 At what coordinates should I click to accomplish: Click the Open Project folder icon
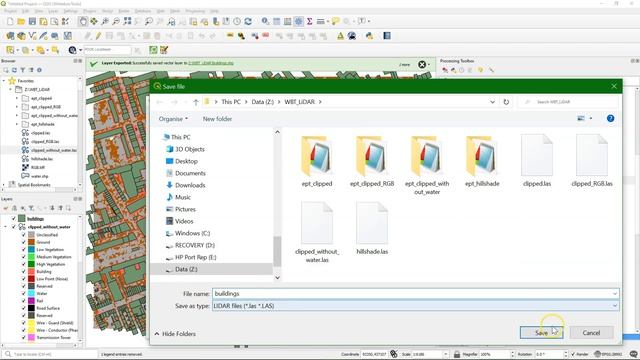coord(21,21)
